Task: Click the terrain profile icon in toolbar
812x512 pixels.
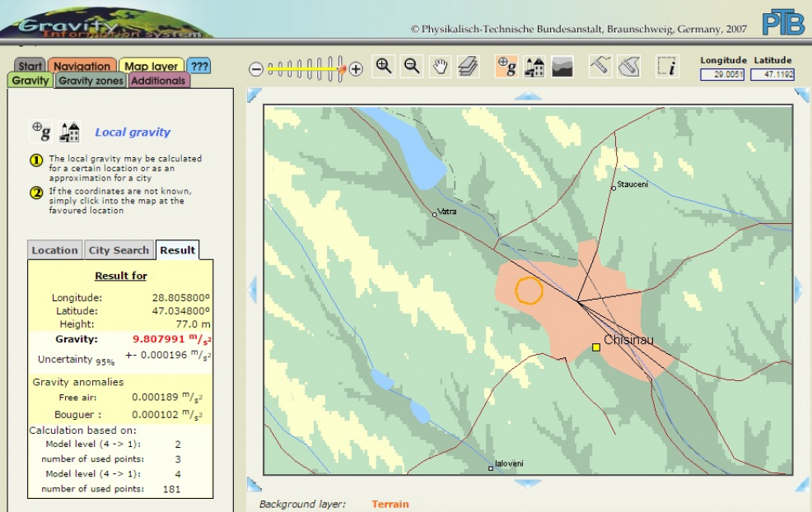Action: tap(562, 67)
